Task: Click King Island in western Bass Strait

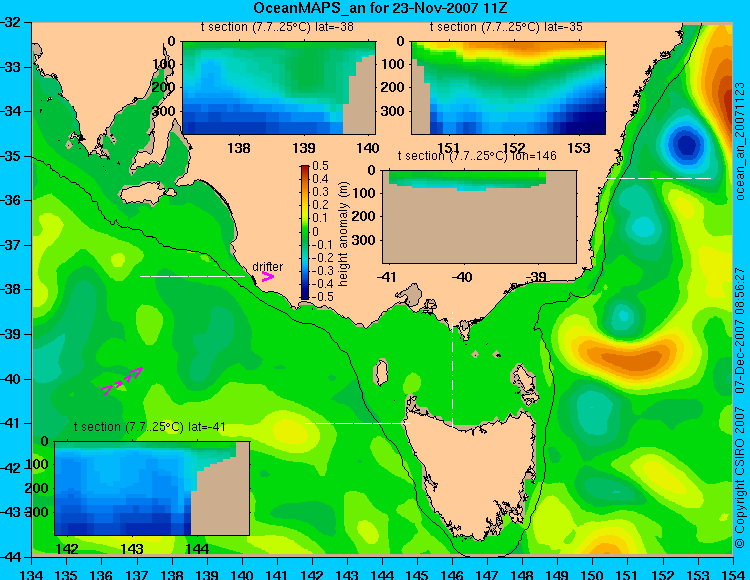Action: (381, 372)
